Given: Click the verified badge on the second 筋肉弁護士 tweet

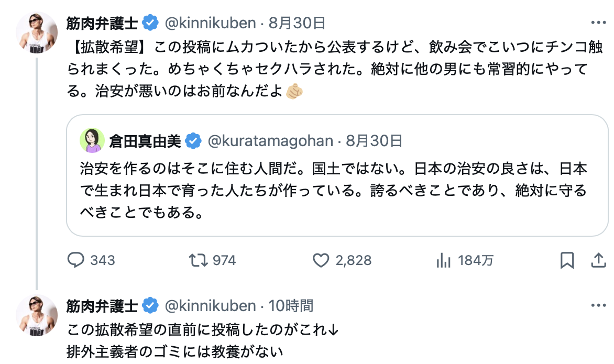Looking at the screenshot, I should coord(151,305).
